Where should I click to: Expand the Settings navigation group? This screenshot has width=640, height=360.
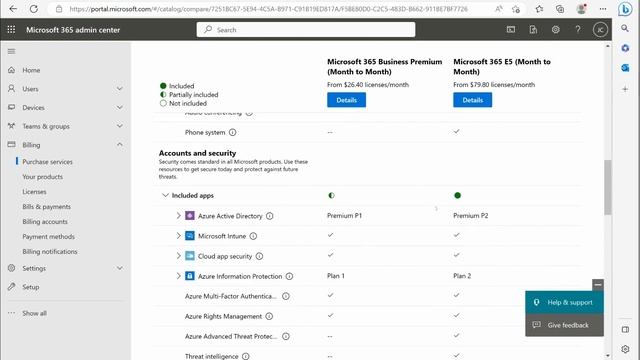tap(120, 268)
